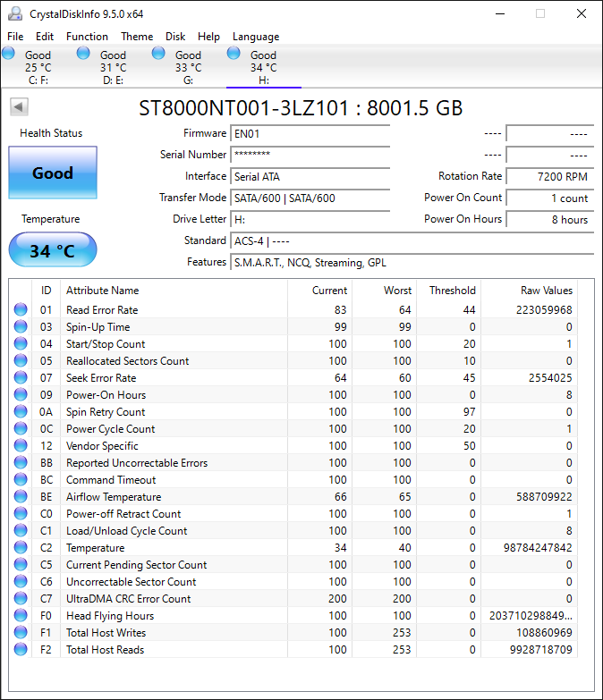
Task: Open the Help menu
Action: pos(208,36)
